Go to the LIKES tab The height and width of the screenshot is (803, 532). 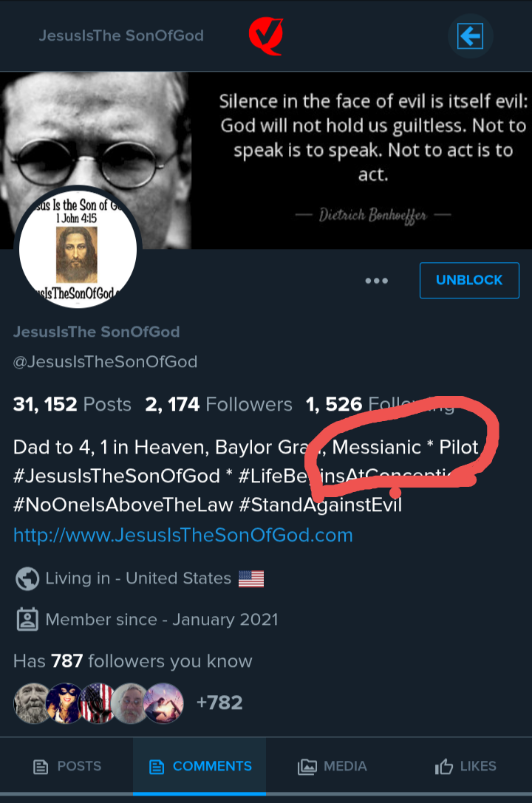point(465,767)
